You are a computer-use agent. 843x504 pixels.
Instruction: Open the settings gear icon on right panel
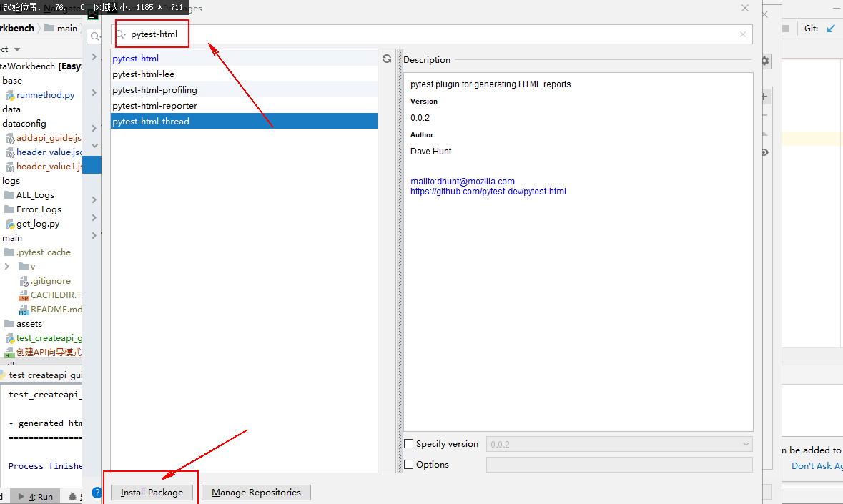pos(764,61)
